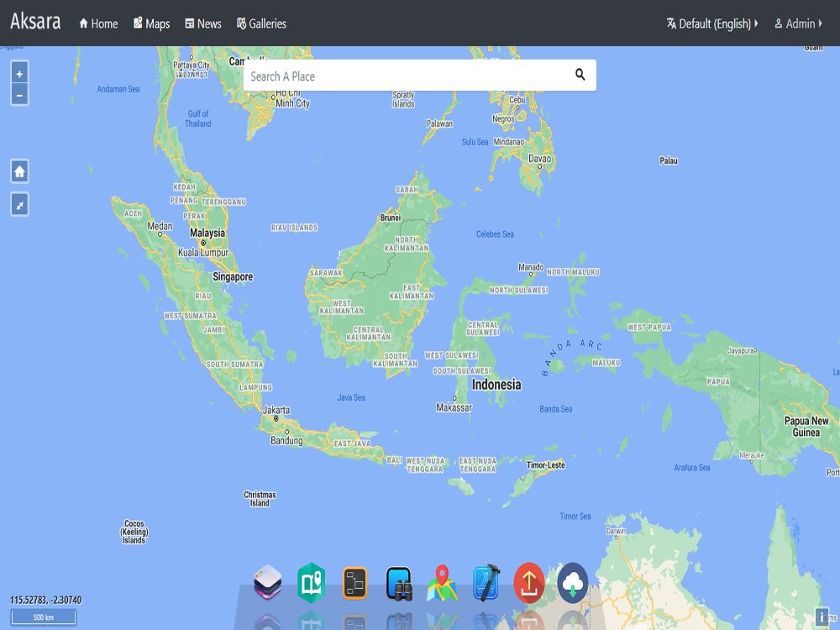Go to Home in the navbar
This screenshot has height=630, width=840.
point(98,24)
